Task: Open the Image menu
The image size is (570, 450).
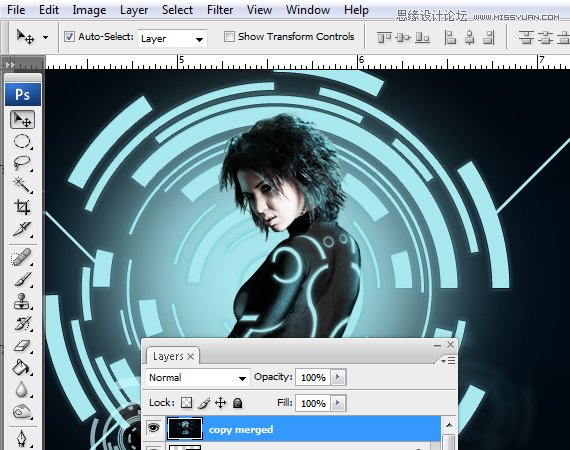Action: coord(89,10)
